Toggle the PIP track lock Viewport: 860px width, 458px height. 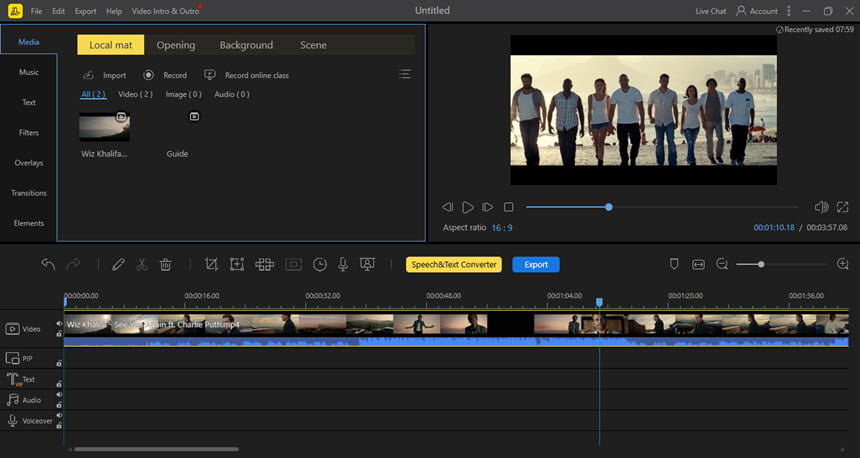coord(59,363)
